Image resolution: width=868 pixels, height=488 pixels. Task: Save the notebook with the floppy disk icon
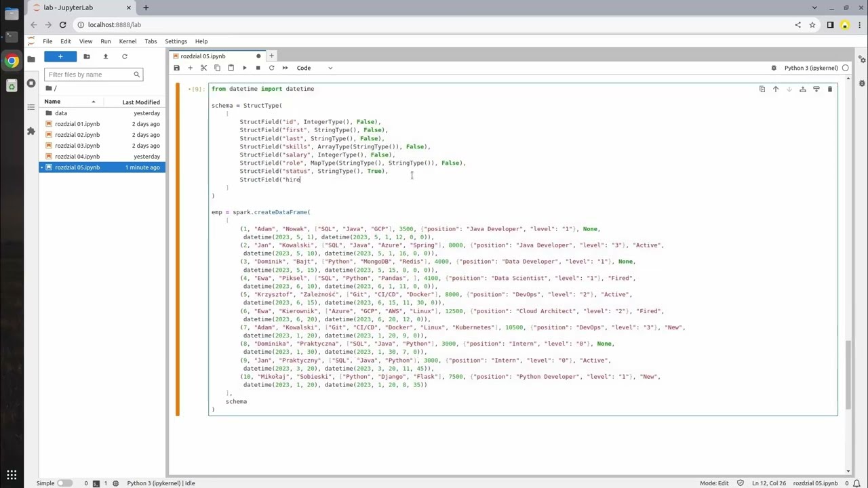pos(177,68)
